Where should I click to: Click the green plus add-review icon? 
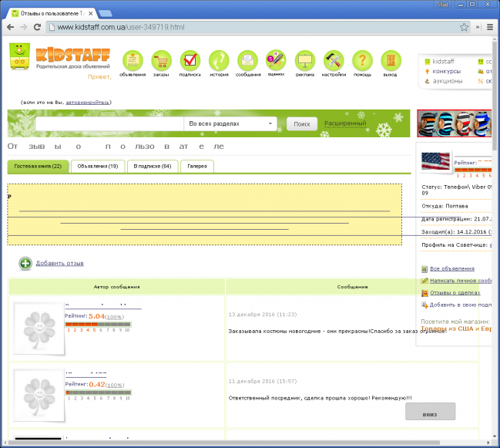25,264
